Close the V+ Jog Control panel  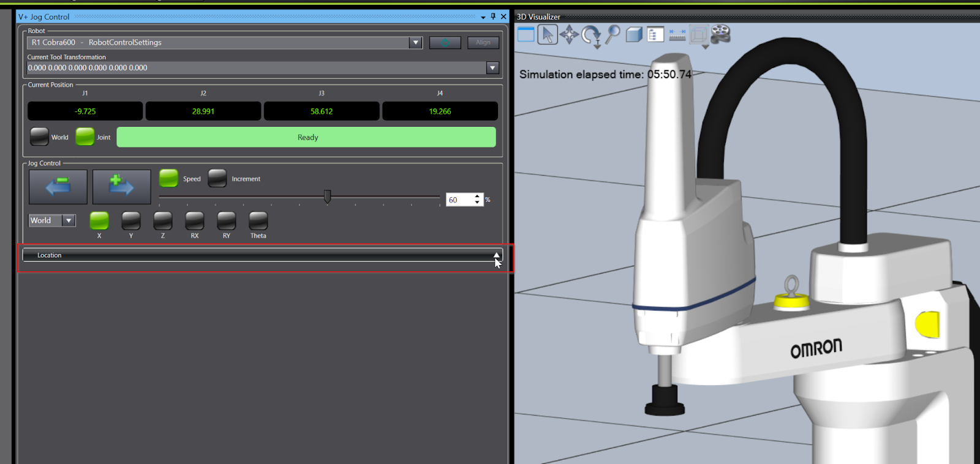[503, 17]
